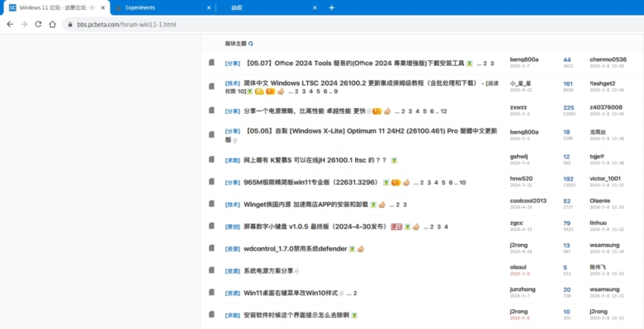Click the refresh icon beside 版块主题
The width and height of the screenshot is (644, 329).
point(251,44)
